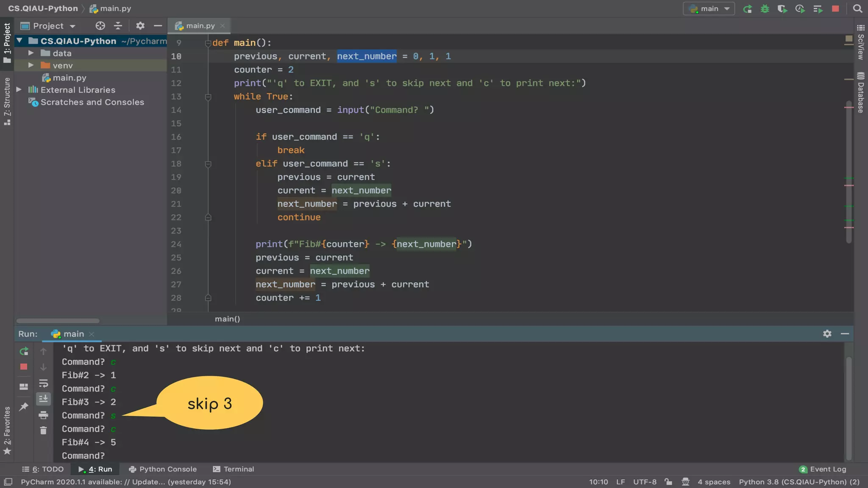868x488 pixels.
Task: Toggle pin tab icon in Run panel
Action: click(24, 407)
